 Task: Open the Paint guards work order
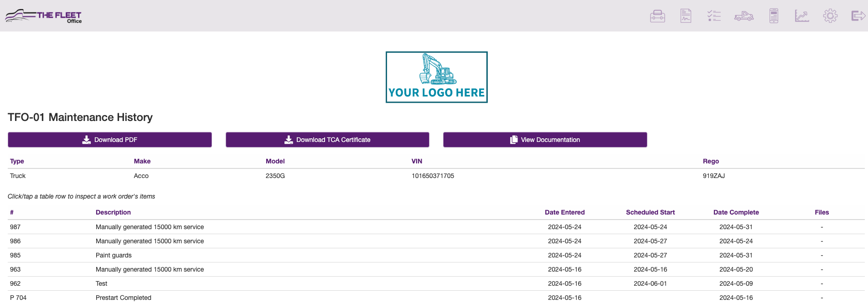pos(436,255)
